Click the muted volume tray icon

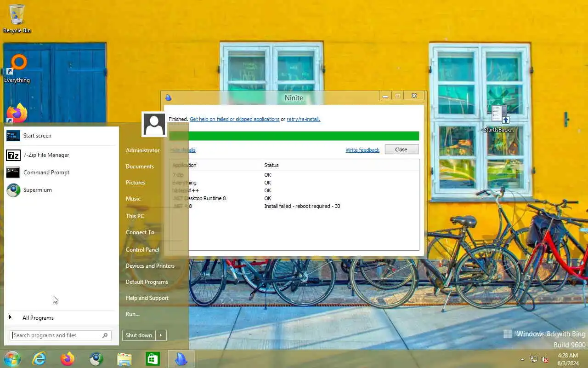[545, 359]
